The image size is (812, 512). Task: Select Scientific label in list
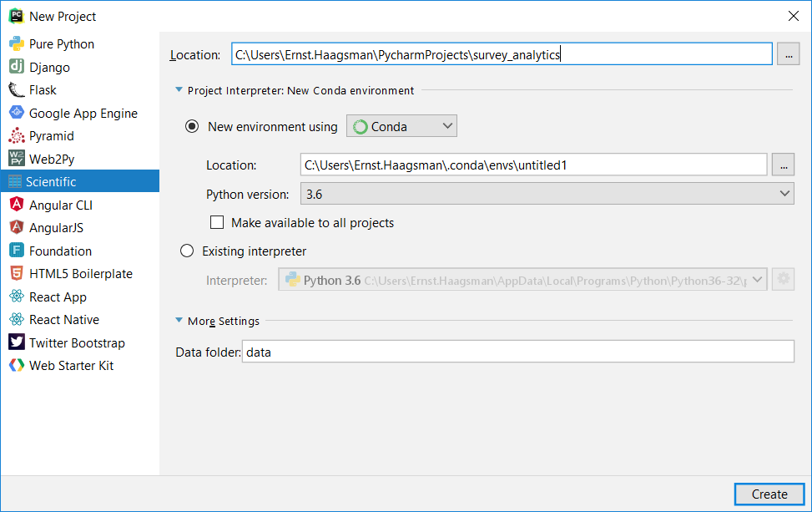pyautogui.click(x=51, y=182)
